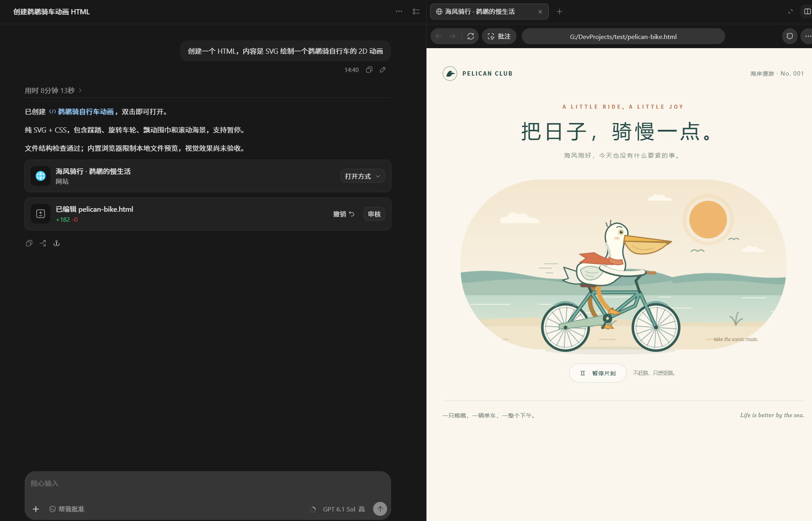
Task: Click the +182 -0 change count
Action: point(67,220)
